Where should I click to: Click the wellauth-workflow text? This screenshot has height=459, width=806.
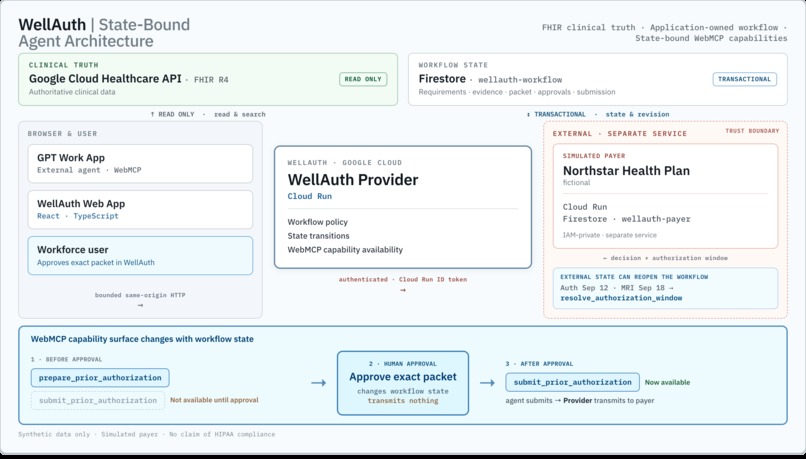pos(520,80)
